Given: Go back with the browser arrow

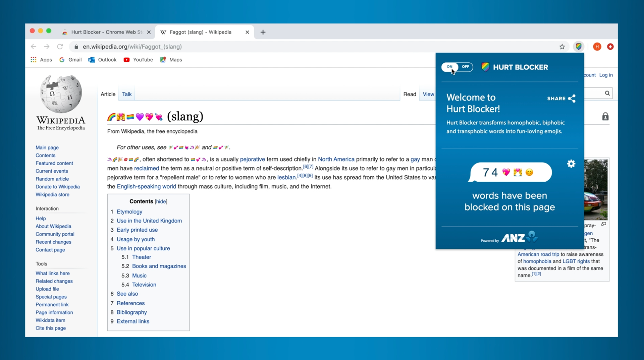Looking at the screenshot, I should tap(34, 47).
